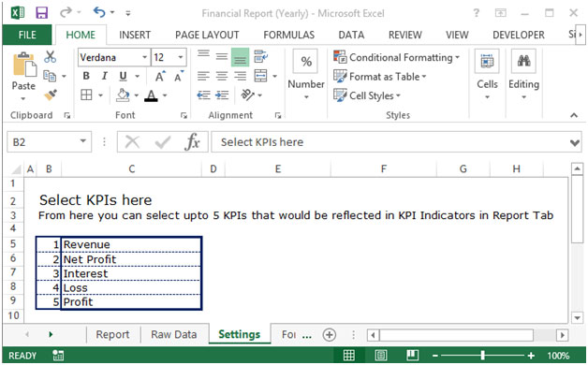This screenshot has height=365, width=588.
Task: Click the Undo arrow icon
Action: (99, 13)
